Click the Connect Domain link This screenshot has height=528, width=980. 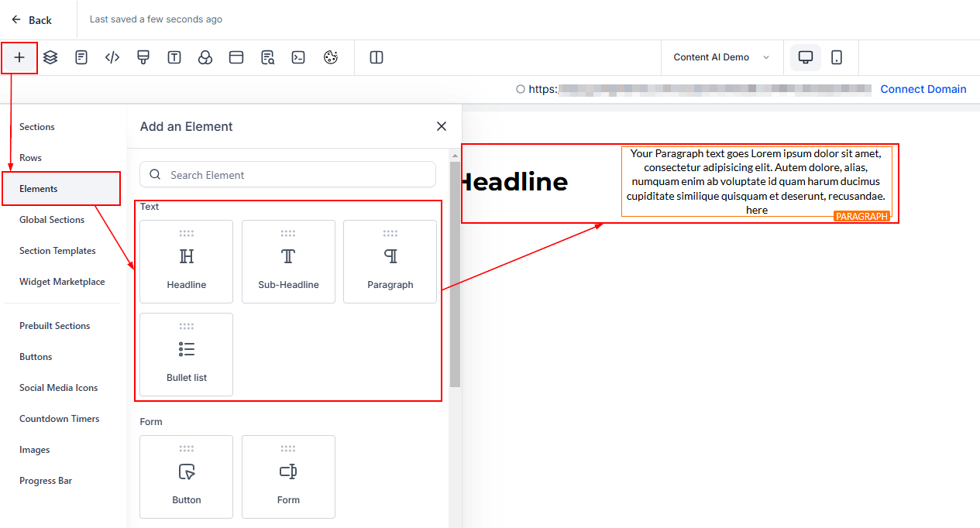(923, 89)
